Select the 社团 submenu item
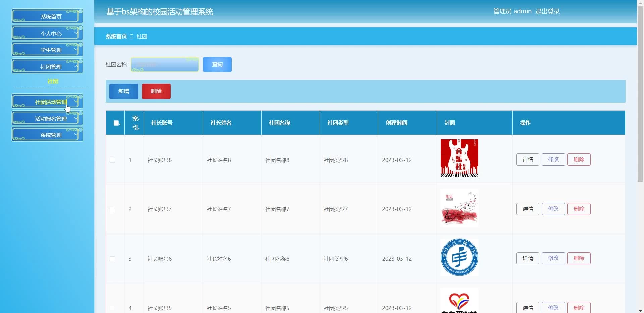 [53, 81]
